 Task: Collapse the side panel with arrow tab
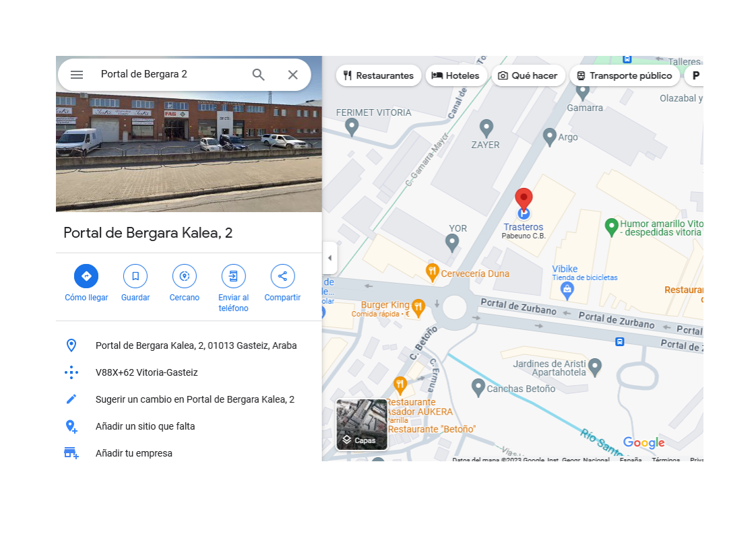coord(329,258)
